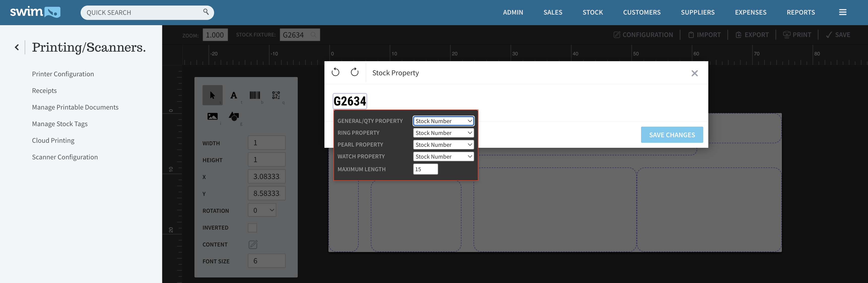Click the Save toolbar button
This screenshot has height=283, width=868.
tap(838, 35)
